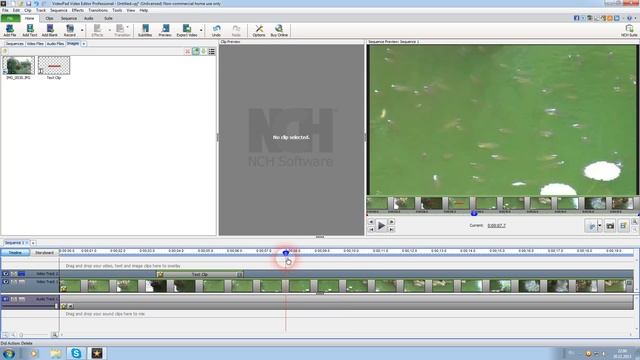Add a new sequence tab
Image resolution: width=640 pixels, height=360 pixels.
[x=33, y=243]
